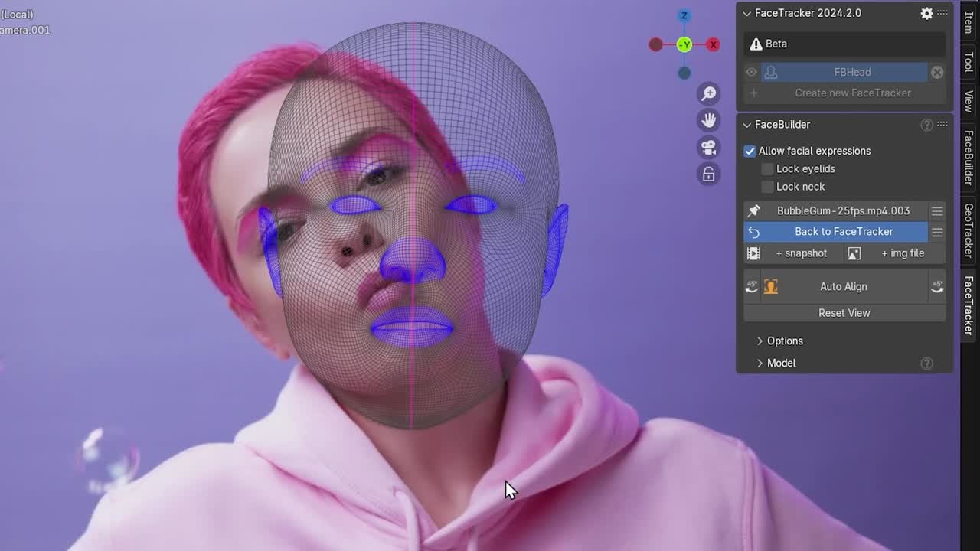Click the pin icon beside BubbleGum clip
980x551 pixels.
click(754, 210)
